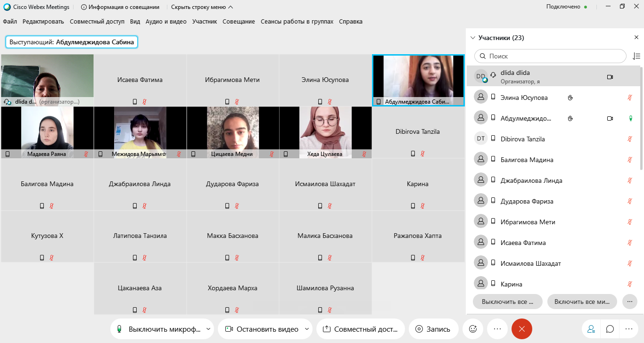This screenshot has width=644, height=343.
Task: Click the Кутузова Х participant tile
Action: click(x=47, y=236)
